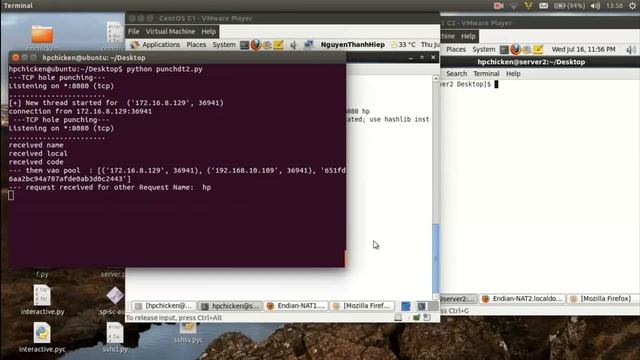Open Help menu in CentOS C1 VMware Player

tap(208, 31)
